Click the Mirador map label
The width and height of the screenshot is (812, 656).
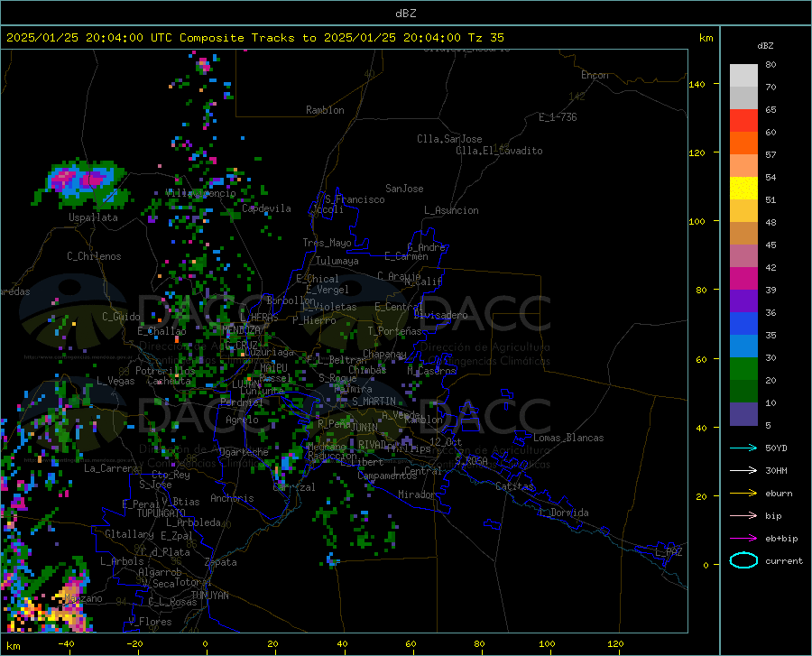tap(416, 494)
